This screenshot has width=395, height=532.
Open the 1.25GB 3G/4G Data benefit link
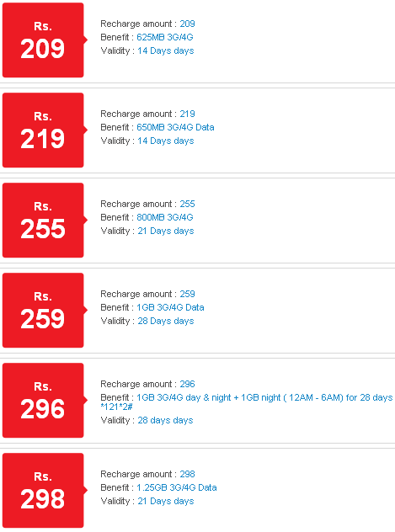click(x=177, y=487)
